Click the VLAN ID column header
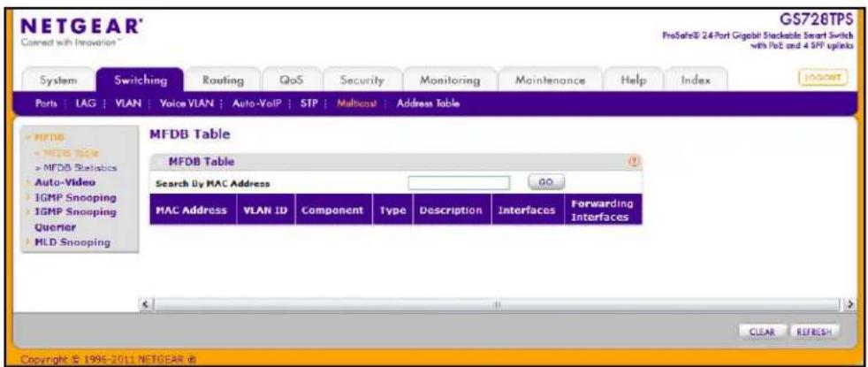Viewport: 868px width, 367px height. point(265,210)
